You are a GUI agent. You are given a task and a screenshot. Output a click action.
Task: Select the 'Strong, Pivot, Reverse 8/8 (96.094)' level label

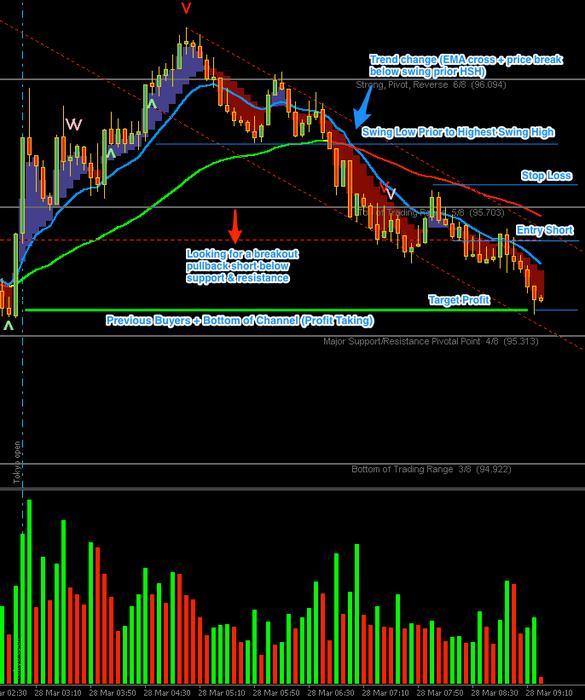coord(431,85)
